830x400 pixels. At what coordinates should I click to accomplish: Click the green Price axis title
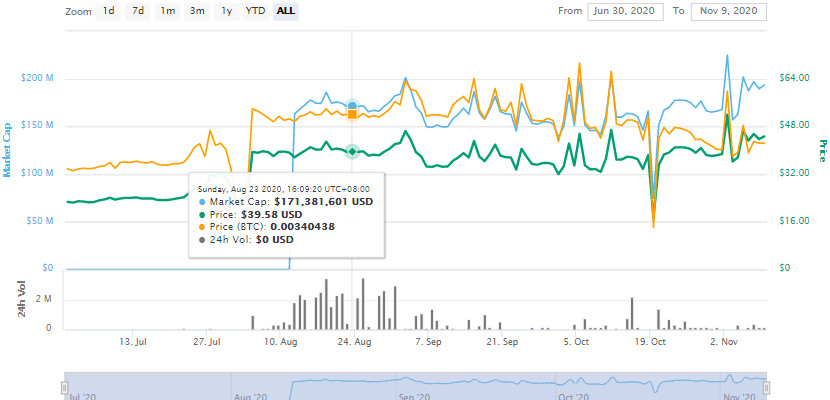pyautogui.click(x=823, y=151)
